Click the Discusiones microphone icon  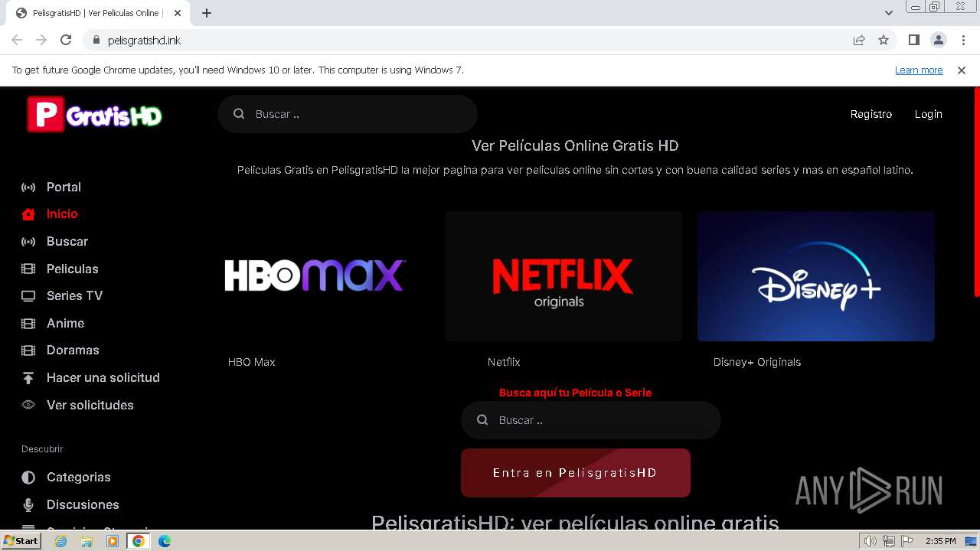[28, 505]
